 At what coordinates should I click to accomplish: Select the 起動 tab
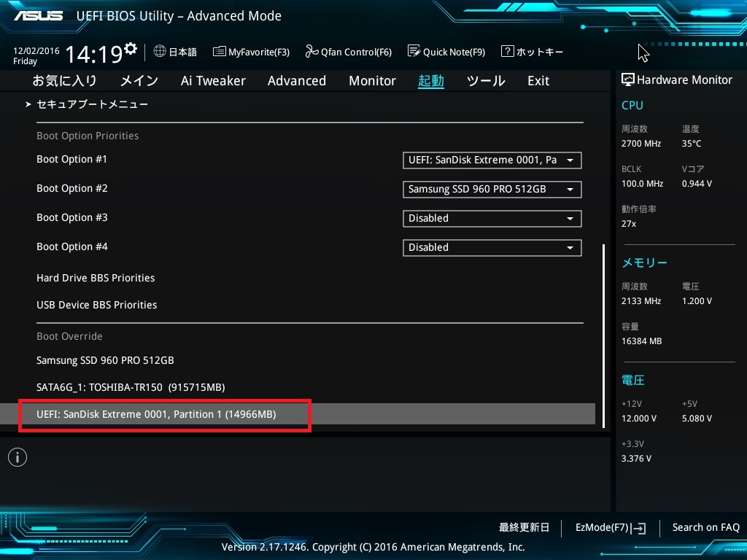[x=430, y=80]
